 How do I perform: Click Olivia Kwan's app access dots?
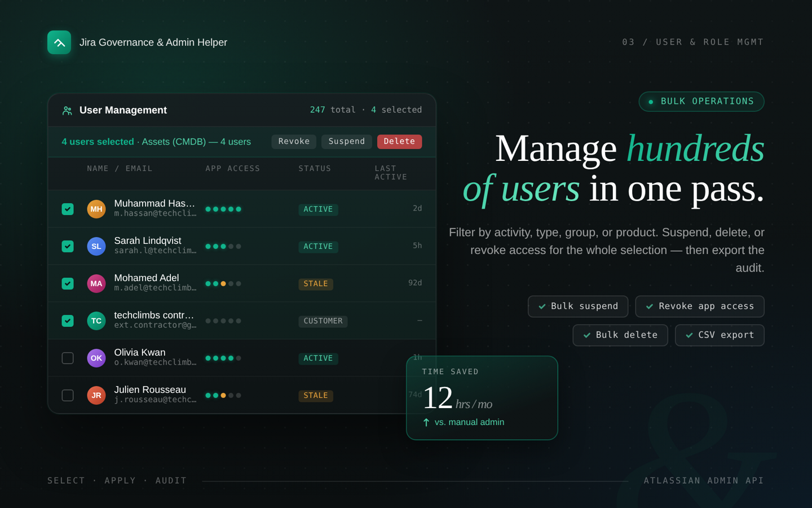(x=223, y=358)
